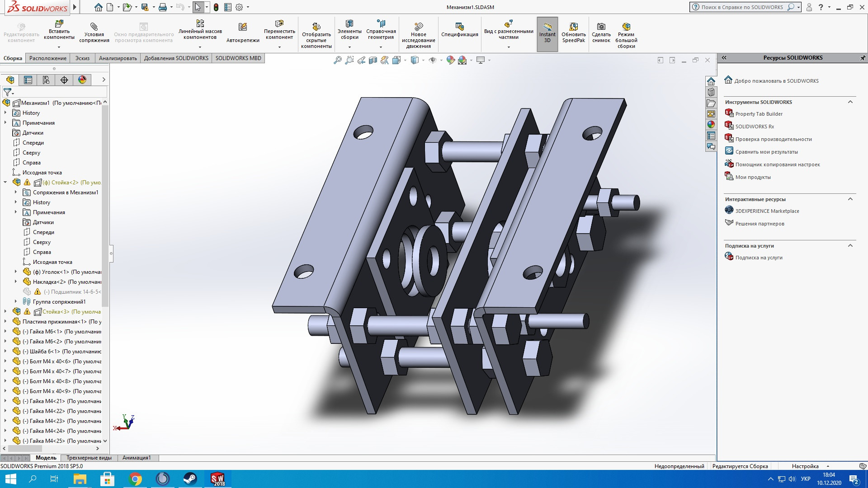Open Property Tab Builder link
The width and height of the screenshot is (868, 488).
[759, 114]
